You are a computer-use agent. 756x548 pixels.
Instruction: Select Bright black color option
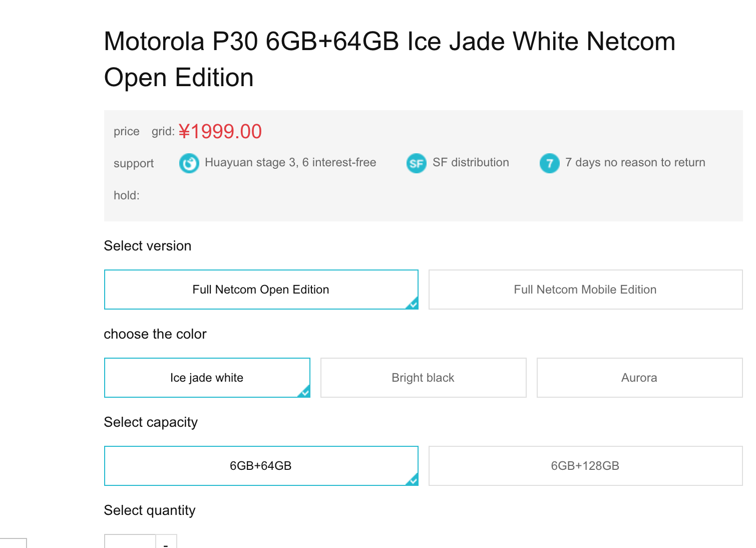point(423,378)
